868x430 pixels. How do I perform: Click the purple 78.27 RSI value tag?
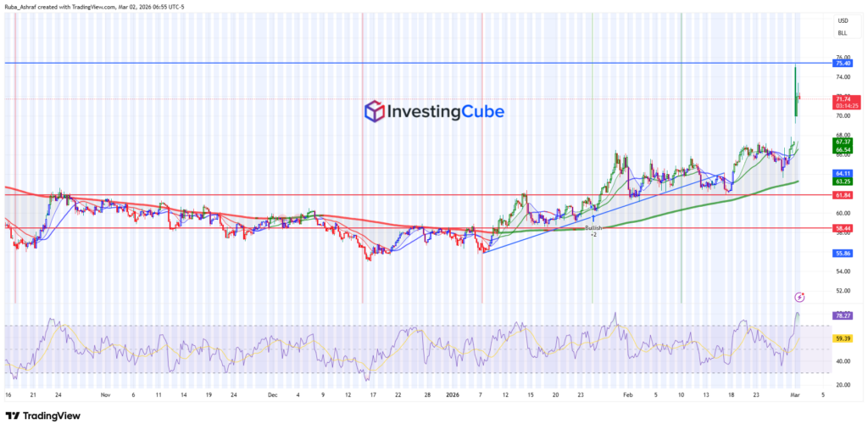(842, 316)
